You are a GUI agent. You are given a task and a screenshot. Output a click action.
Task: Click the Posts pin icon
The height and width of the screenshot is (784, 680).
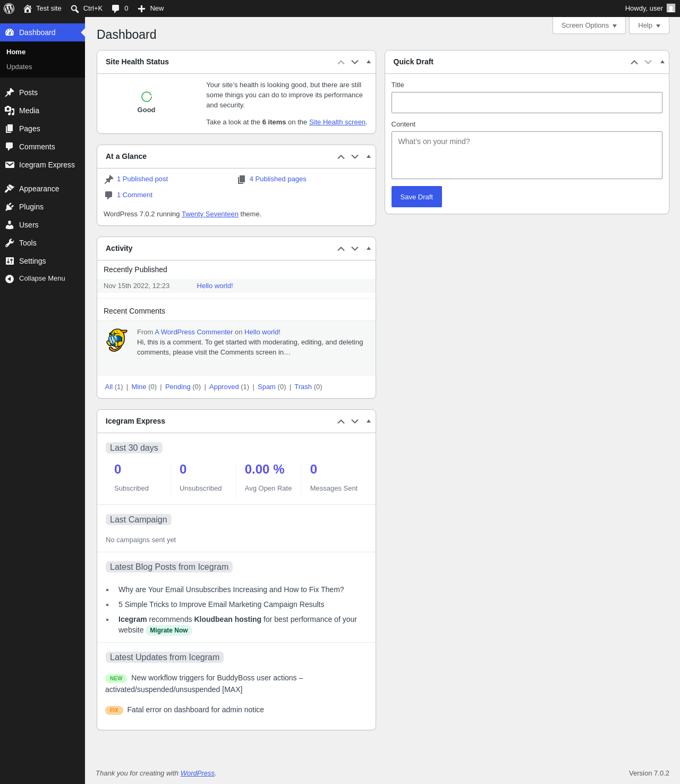[x=10, y=92]
